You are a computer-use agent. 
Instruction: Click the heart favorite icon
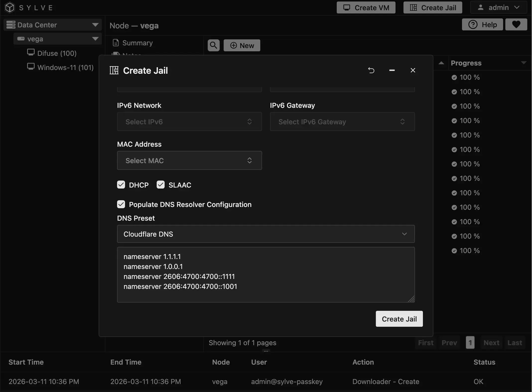(x=516, y=24)
